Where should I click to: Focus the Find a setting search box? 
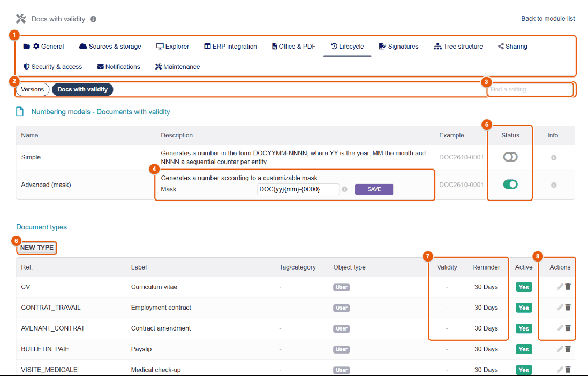[530, 89]
